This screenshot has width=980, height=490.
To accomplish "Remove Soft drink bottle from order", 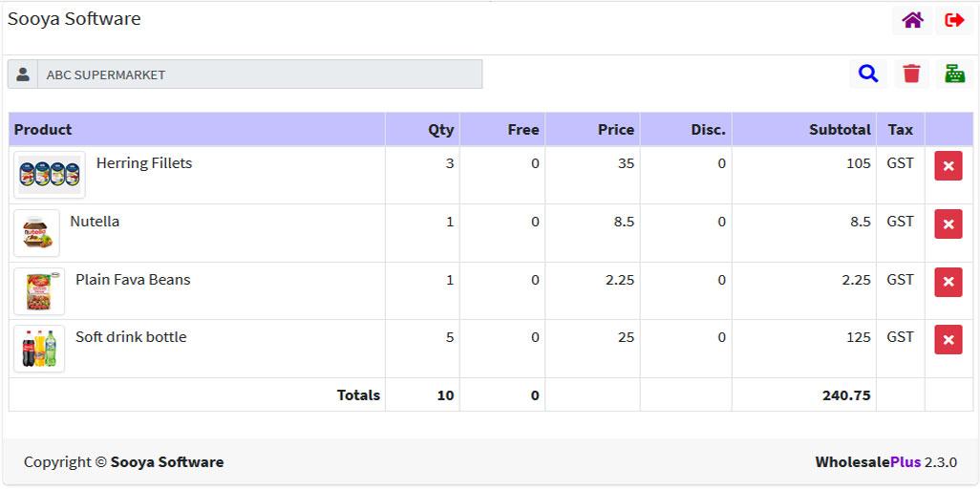I will tap(948, 339).
